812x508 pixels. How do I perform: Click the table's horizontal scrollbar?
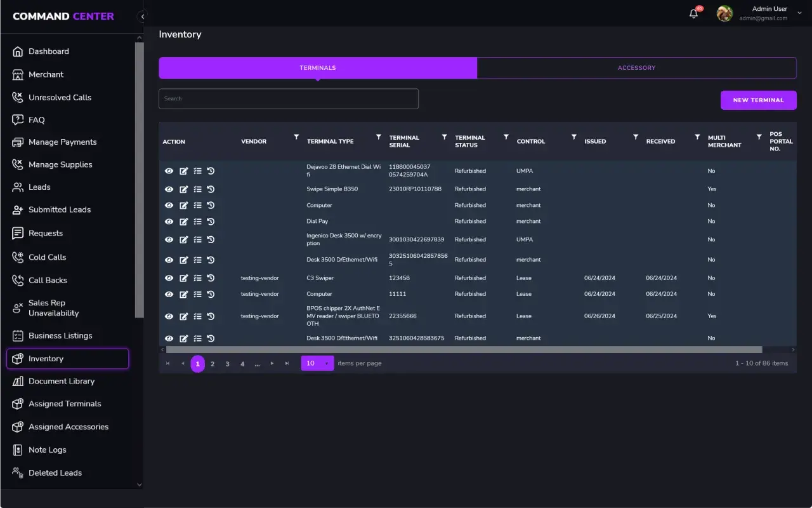[x=463, y=350]
